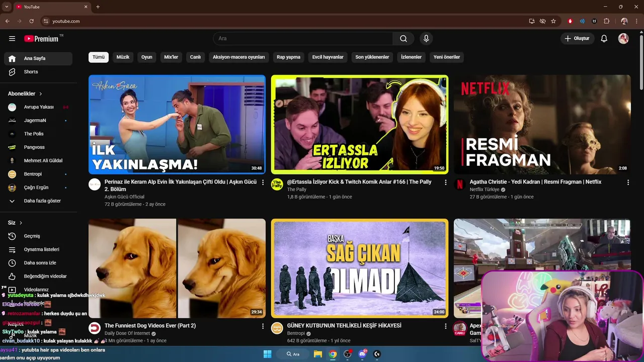Open Geçmiş history icon
This screenshot has height=362, width=644.
[x=12, y=236]
